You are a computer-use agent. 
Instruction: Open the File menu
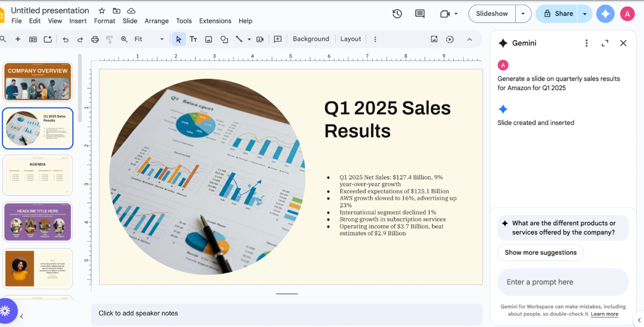point(17,21)
